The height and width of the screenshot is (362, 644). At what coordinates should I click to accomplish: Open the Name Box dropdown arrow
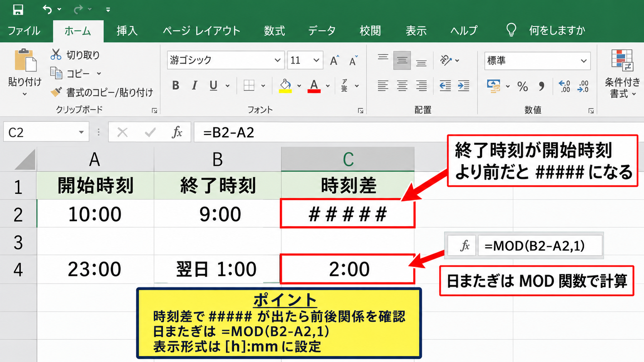click(x=81, y=132)
